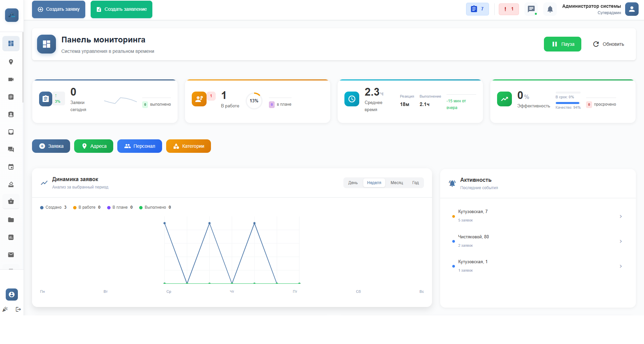
Task: Open the bar chart reports sidebar icon
Action: tap(11, 237)
